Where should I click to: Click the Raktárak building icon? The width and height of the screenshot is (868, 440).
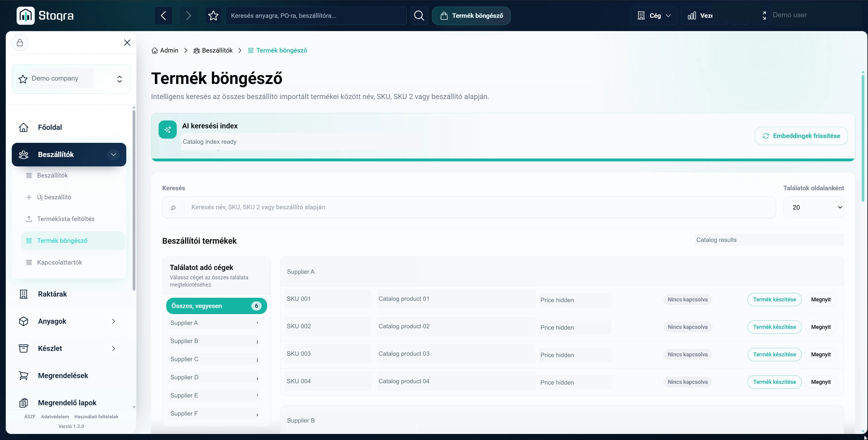24,294
